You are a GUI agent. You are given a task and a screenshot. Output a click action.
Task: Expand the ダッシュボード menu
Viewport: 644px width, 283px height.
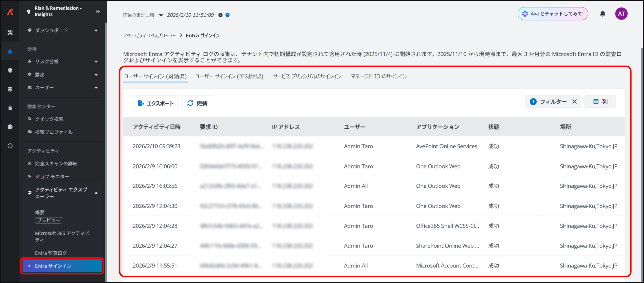pyautogui.click(x=96, y=30)
